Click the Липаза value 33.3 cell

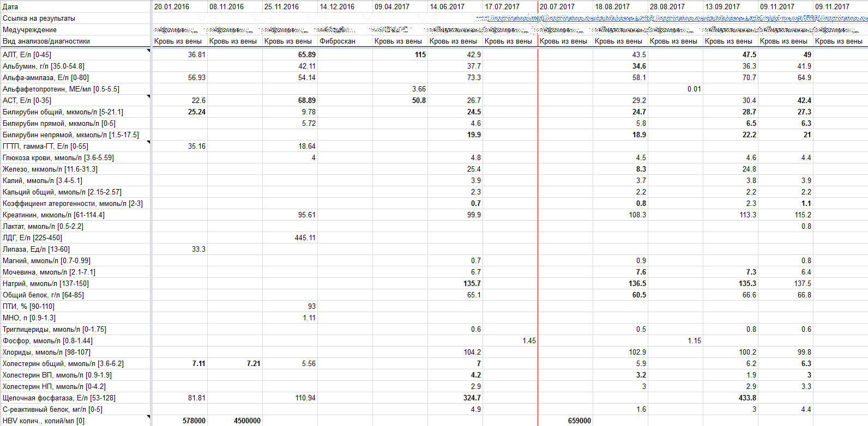coord(179,249)
